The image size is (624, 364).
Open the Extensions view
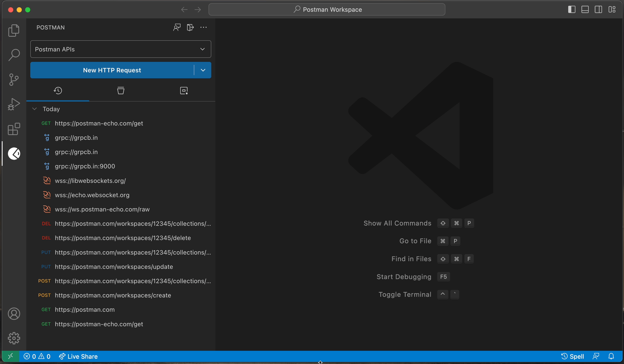click(x=14, y=129)
